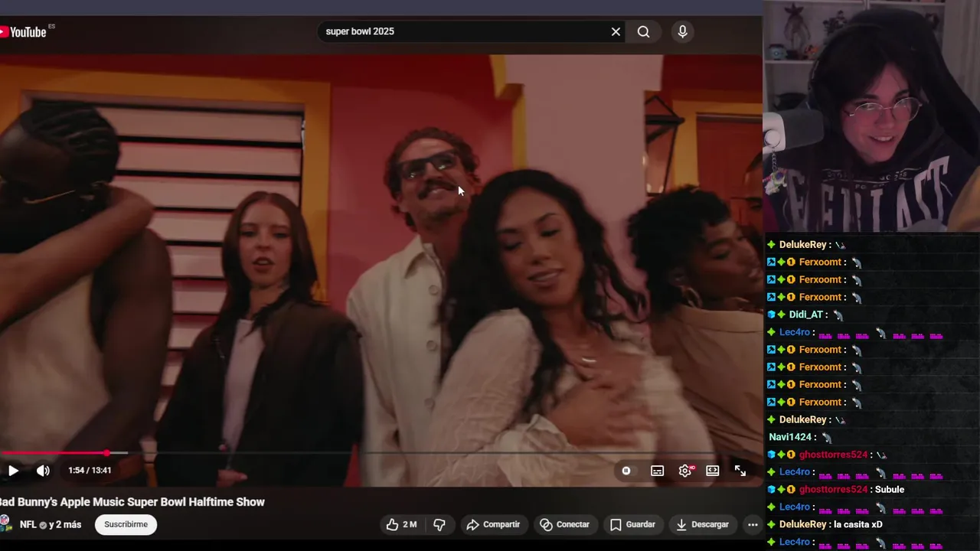Click chat message 'Subule'
Image resolution: width=980 pixels, height=551 pixels.
pos(890,490)
